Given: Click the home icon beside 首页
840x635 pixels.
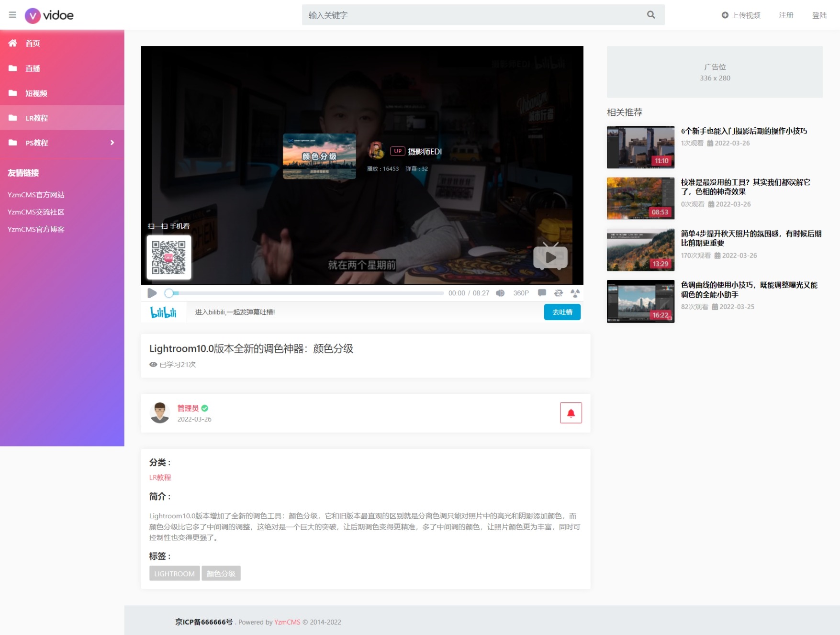Looking at the screenshot, I should 13,43.
